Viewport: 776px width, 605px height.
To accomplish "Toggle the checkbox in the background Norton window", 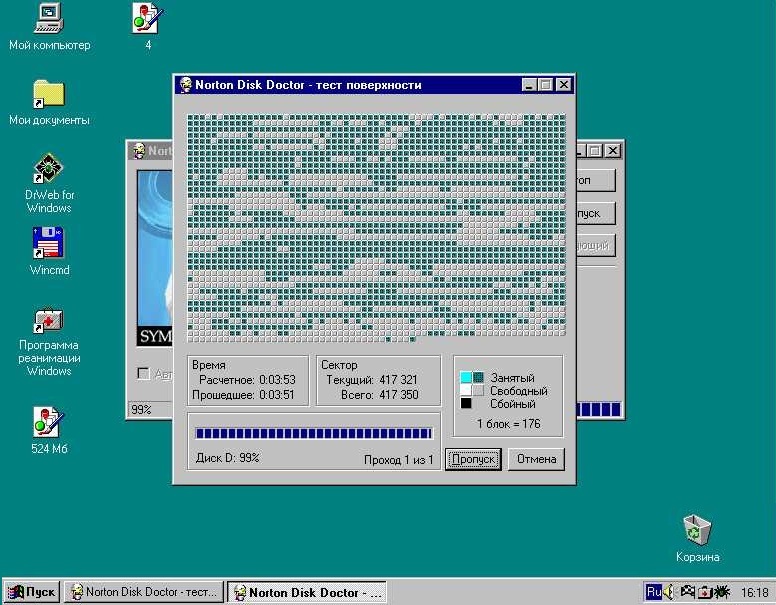I will click(143, 374).
